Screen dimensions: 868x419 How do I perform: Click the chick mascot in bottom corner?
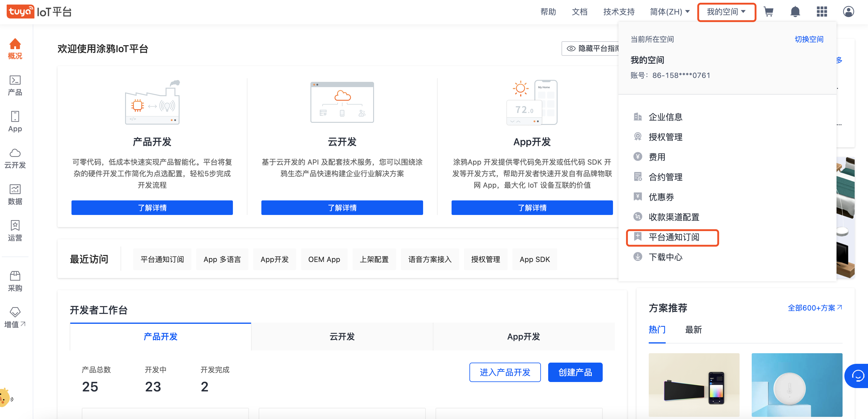[x=5, y=397]
